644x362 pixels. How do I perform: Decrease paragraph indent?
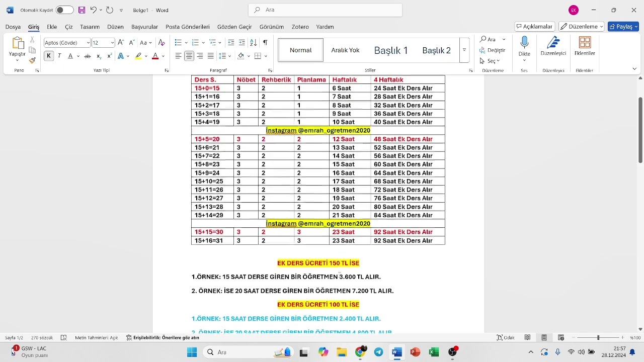231,43
